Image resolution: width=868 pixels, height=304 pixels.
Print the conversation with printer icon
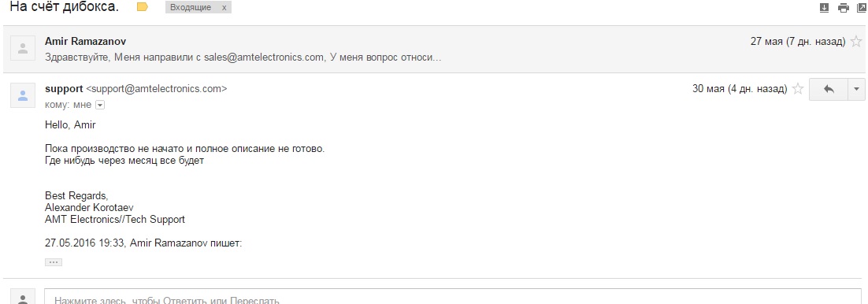click(x=843, y=8)
